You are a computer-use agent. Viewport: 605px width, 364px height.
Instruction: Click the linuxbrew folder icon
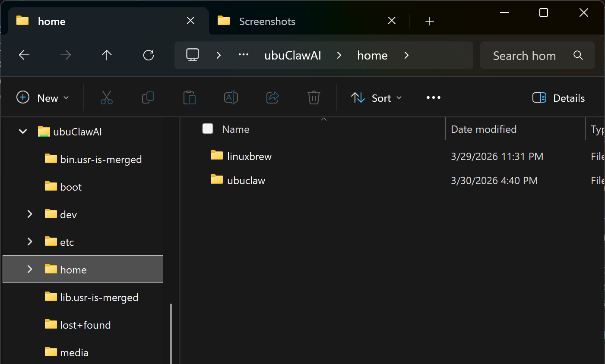[x=217, y=155]
